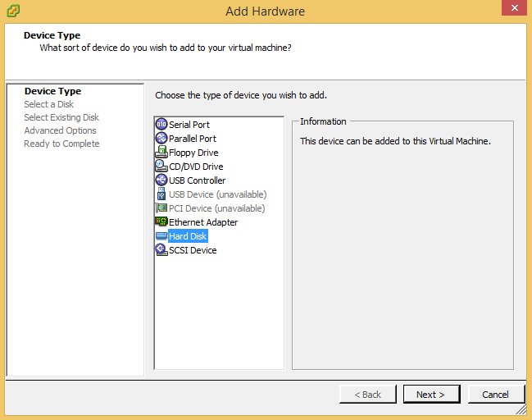The width and height of the screenshot is (532, 420).
Task: Select USB Device (unavailable) entry
Action: point(217,194)
